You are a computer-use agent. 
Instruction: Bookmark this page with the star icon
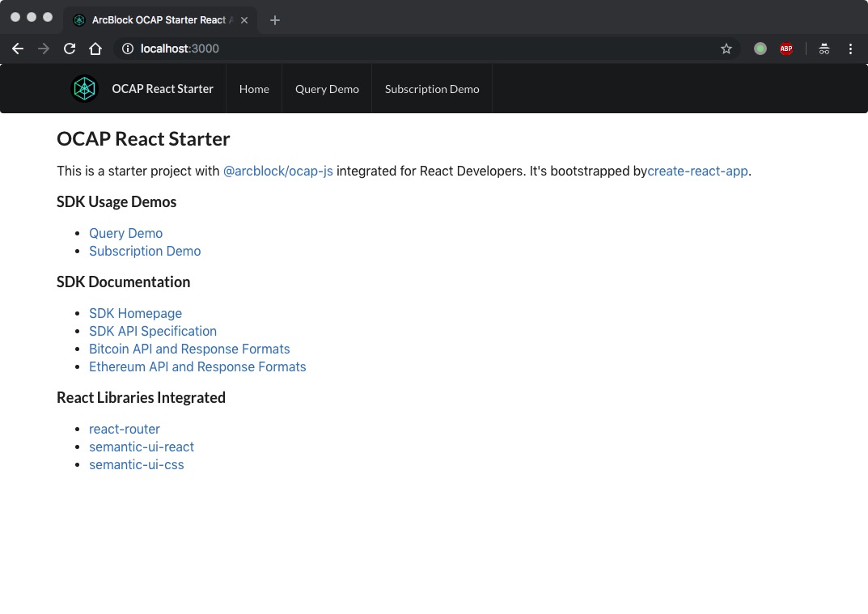click(x=726, y=49)
